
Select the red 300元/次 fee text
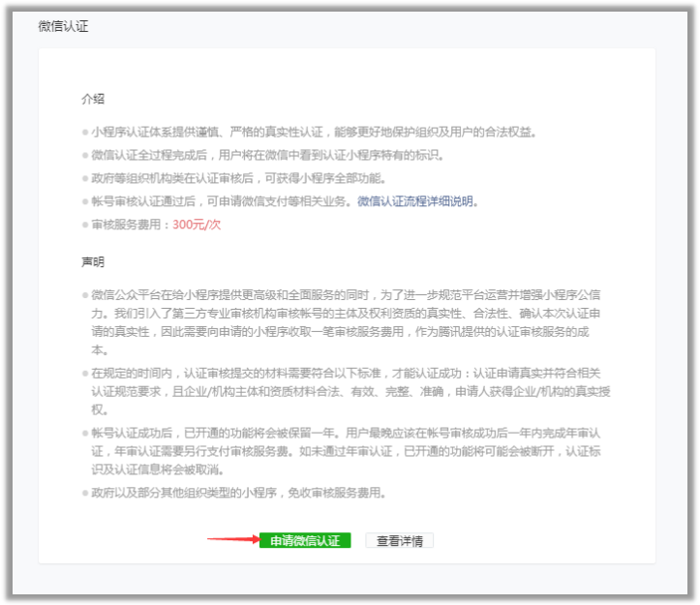197,225
